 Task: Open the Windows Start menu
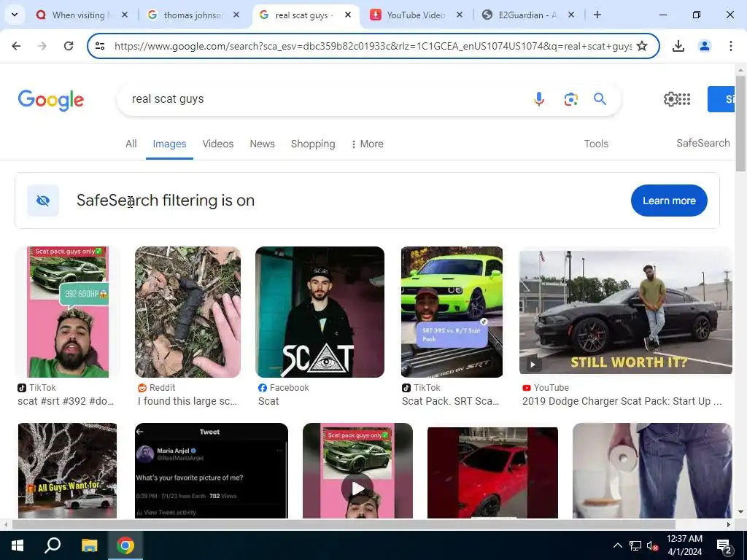18,545
